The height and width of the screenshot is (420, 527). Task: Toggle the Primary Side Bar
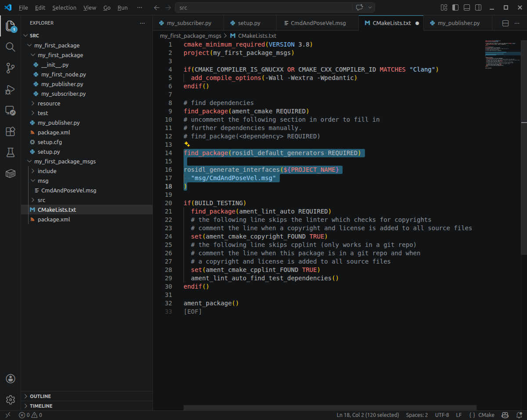pos(455,7)
